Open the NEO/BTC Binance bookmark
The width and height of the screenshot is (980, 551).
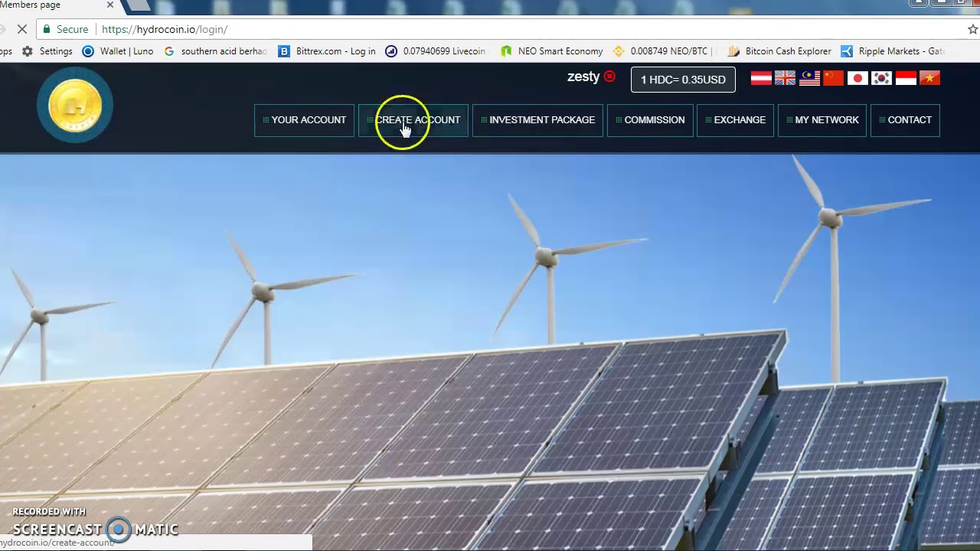[x=663, y=51]
